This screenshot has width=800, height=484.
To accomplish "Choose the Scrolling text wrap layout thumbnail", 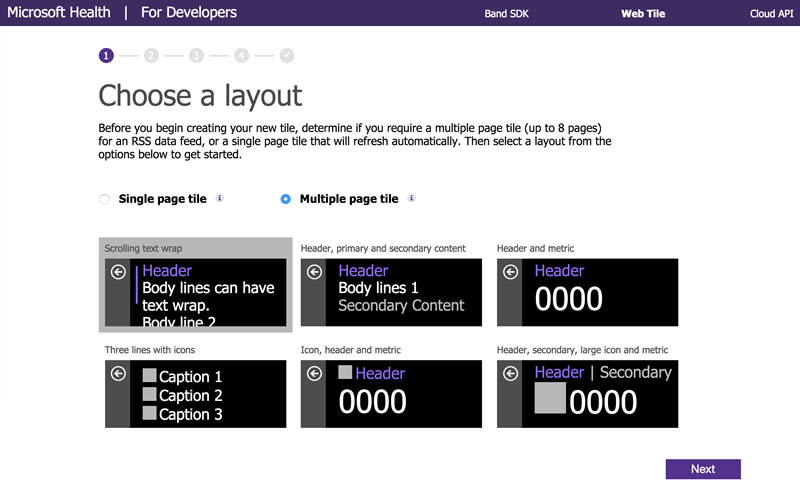I will click(x=195, y=292).
